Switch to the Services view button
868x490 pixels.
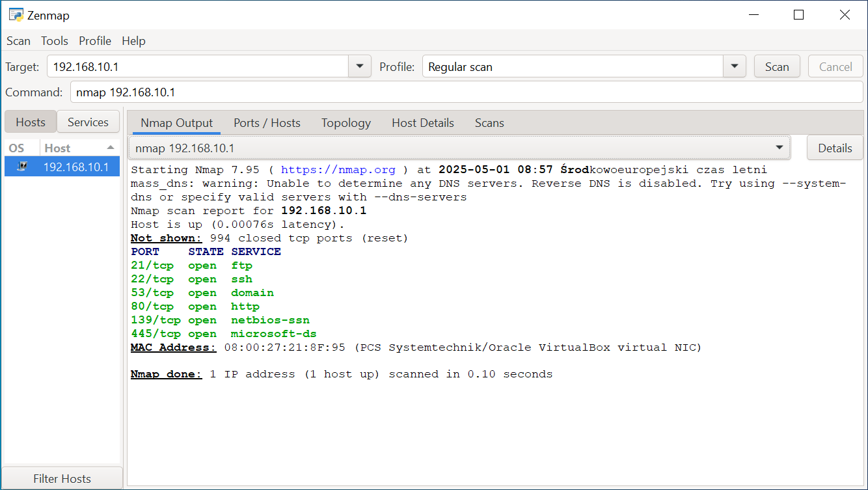point(88,122)
